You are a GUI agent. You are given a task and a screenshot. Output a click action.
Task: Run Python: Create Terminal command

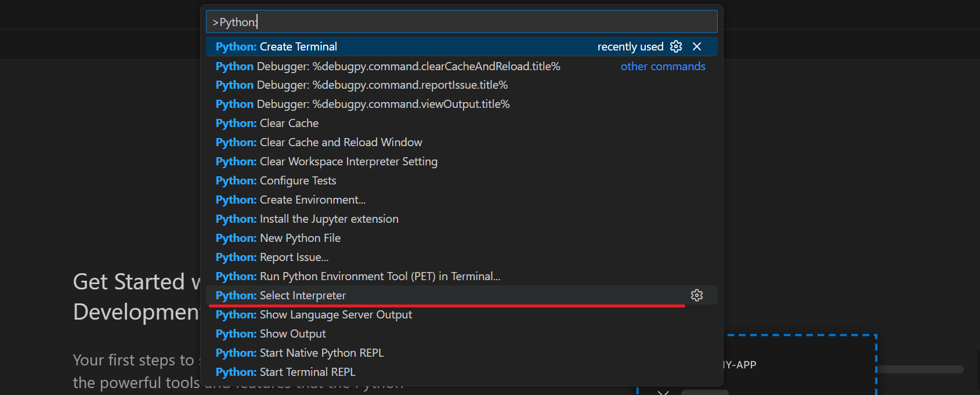(462, 46)
